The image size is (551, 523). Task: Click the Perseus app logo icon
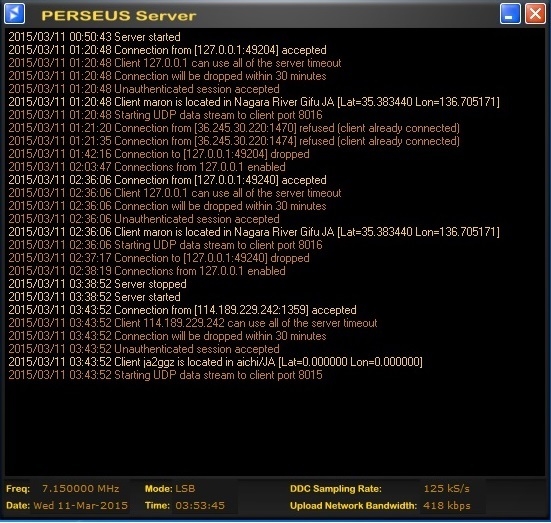(14, 14)
